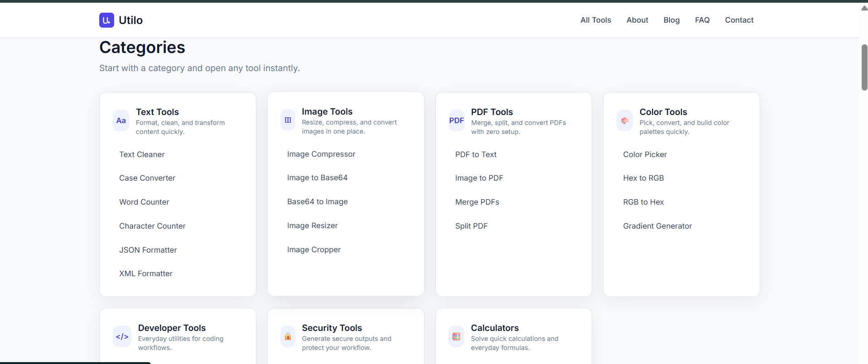The height and width of the screenshot is (364, 868).
Task: Go to the About page
Action: tap(637, 20)
